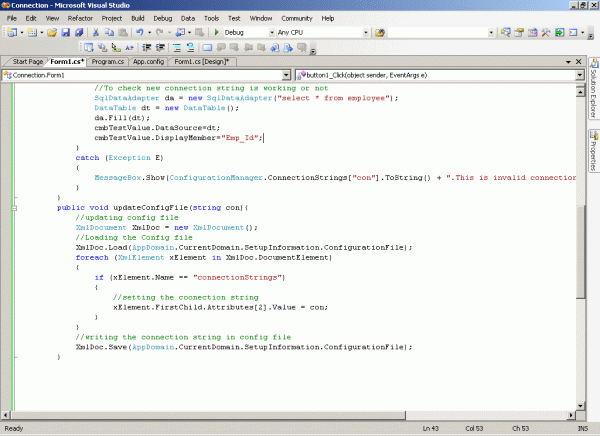Open Object Browser toolbar icon
The height and width of the screenshot is (436, 600).
point(532,33)
